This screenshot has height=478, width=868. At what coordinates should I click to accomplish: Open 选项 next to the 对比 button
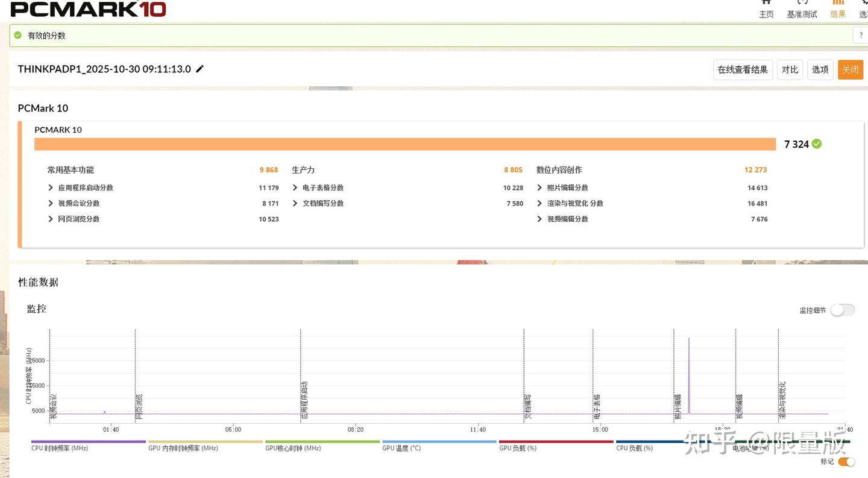[820, 69]
